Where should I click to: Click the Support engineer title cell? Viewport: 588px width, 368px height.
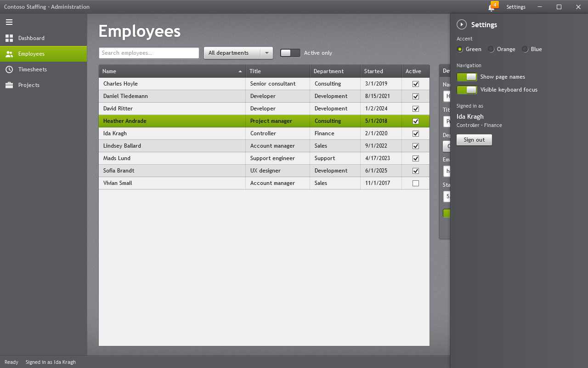[x=277, y=158]
